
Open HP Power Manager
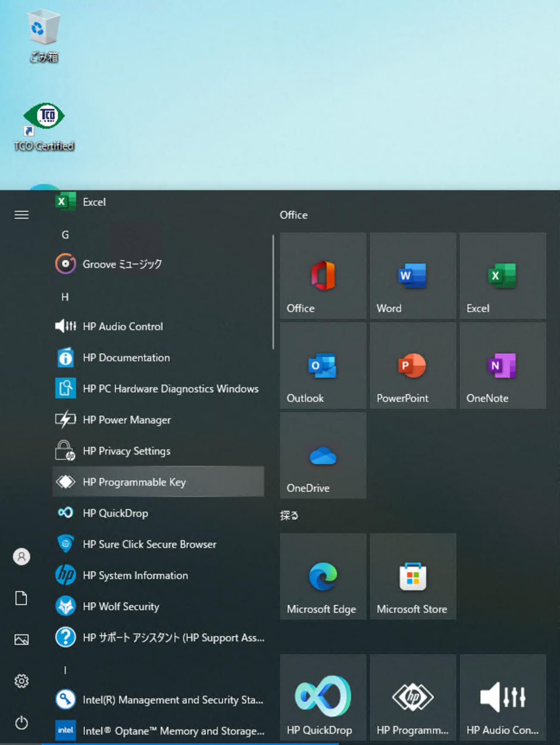click(159, 420)
